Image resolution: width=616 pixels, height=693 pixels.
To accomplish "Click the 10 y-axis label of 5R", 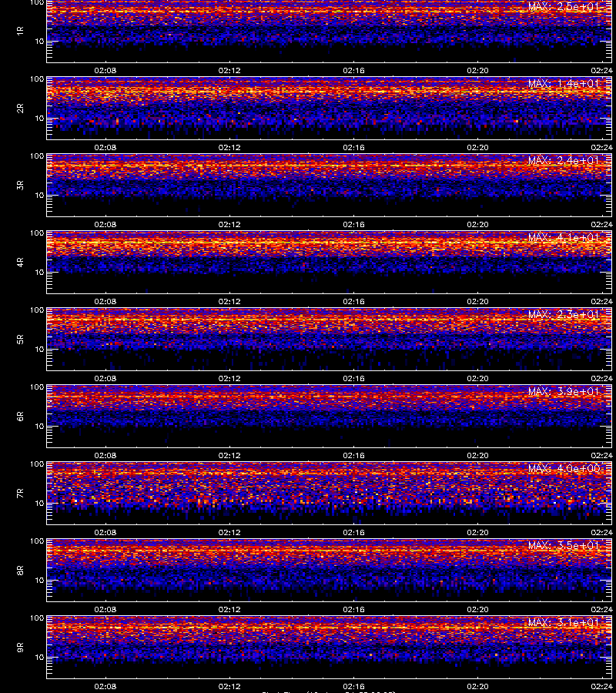I will coord(39,349).
